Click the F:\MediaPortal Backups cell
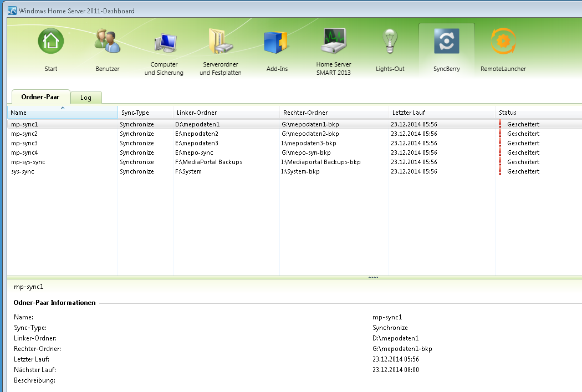 pyautogui.click(x=208, y=162)
